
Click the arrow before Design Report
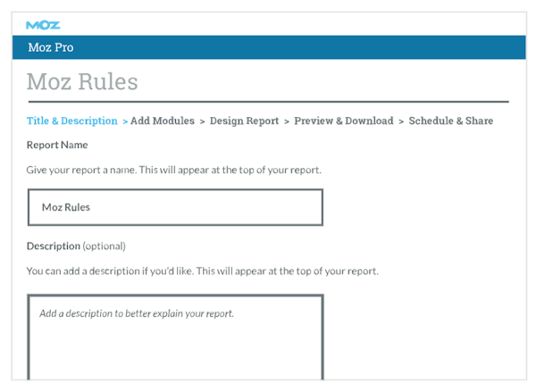pyautogui.click(x=203, y=121)
